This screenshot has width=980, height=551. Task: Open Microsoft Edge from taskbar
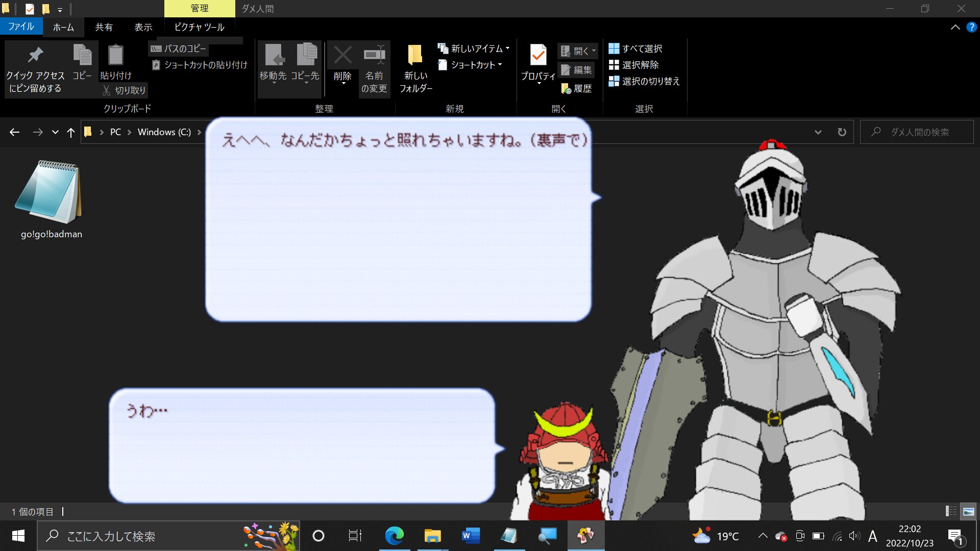394,536
